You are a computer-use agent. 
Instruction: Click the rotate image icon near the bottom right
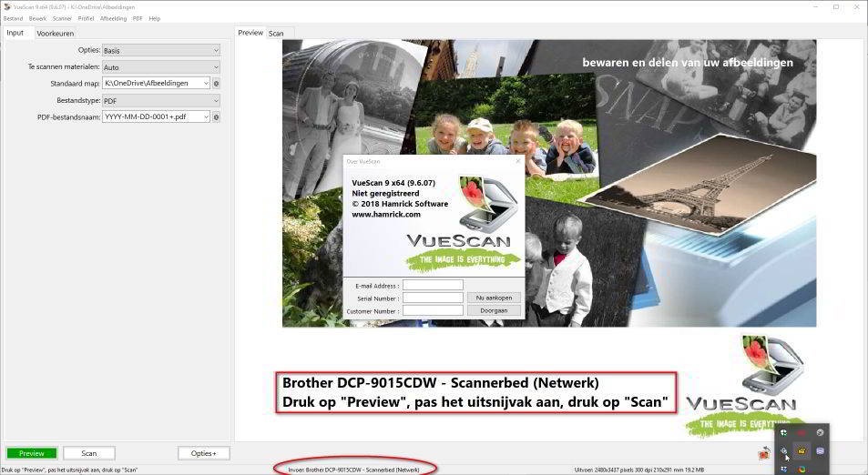pyautogui.click(x=764, y=453)
